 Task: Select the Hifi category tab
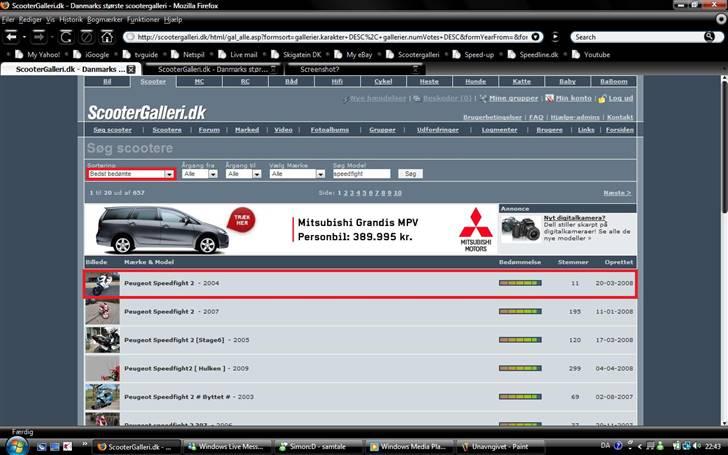tap(337, 81)
